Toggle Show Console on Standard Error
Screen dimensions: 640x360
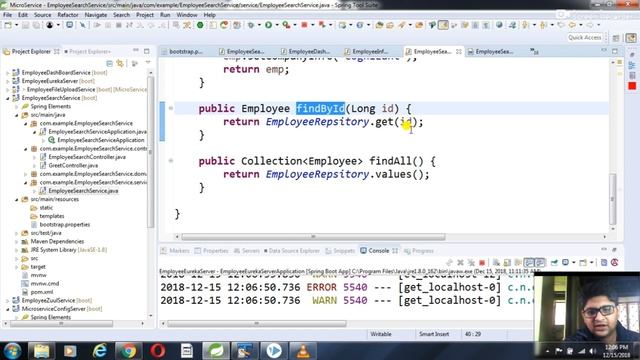540,262
